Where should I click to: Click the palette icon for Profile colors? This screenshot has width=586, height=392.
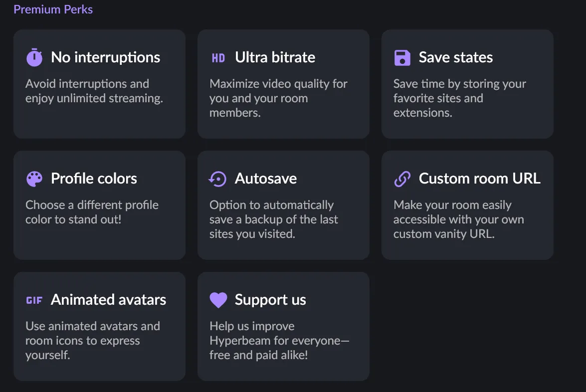34,179
